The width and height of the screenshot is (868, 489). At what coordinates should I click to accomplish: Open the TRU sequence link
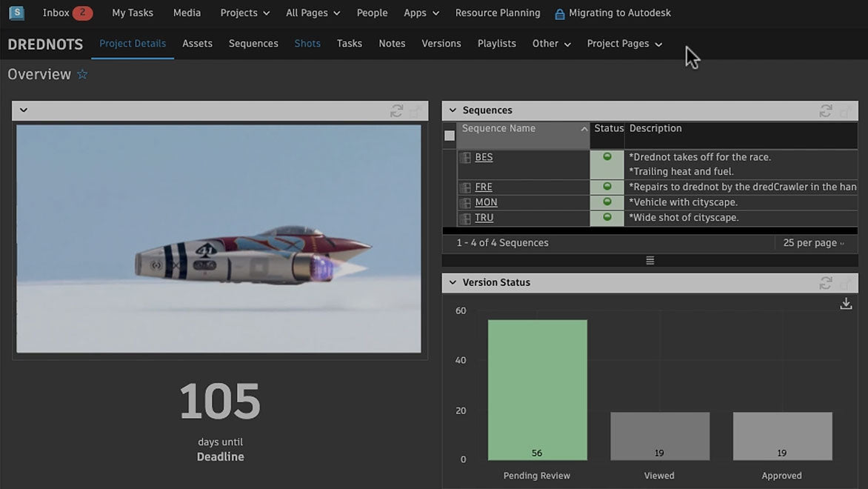click(484, 218)
